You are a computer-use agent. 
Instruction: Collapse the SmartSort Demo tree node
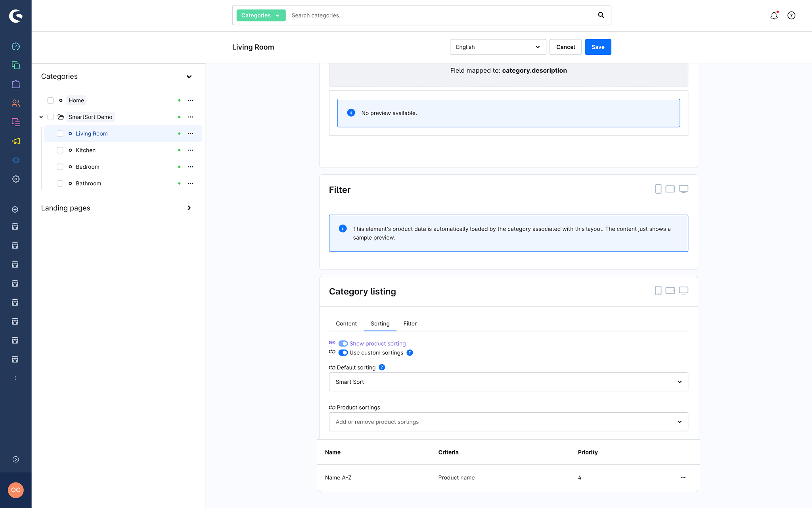(41, 117)
